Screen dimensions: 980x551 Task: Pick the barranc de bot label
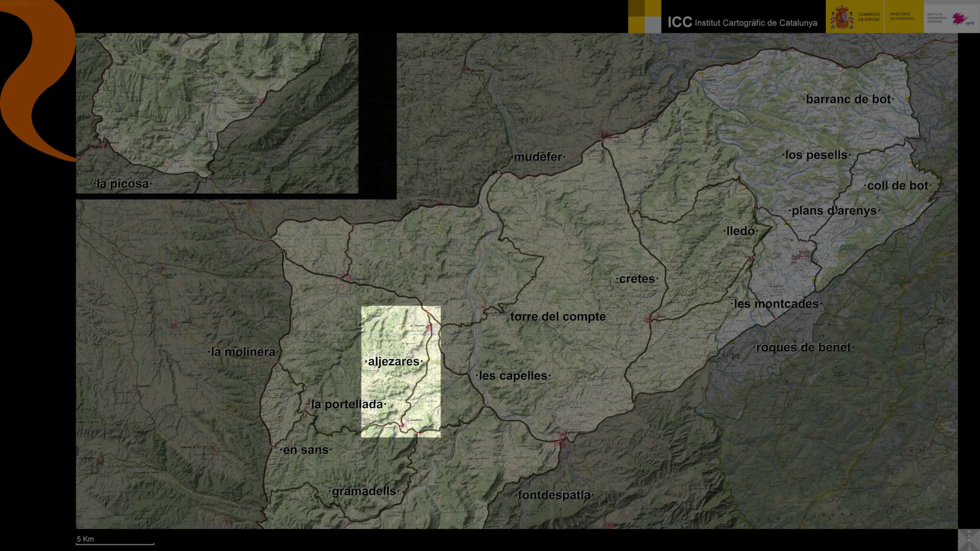coord(848,99)
